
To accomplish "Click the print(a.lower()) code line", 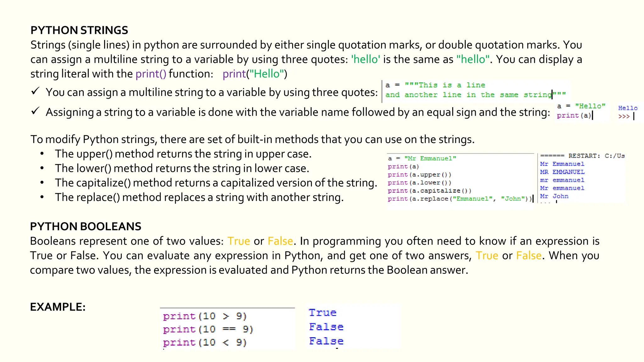I will coord(419,183).
